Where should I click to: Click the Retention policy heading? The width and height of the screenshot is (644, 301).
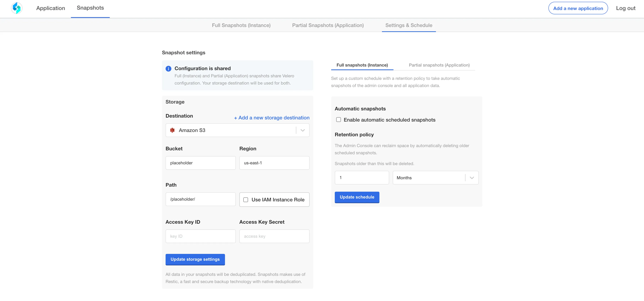click(354, 135)
